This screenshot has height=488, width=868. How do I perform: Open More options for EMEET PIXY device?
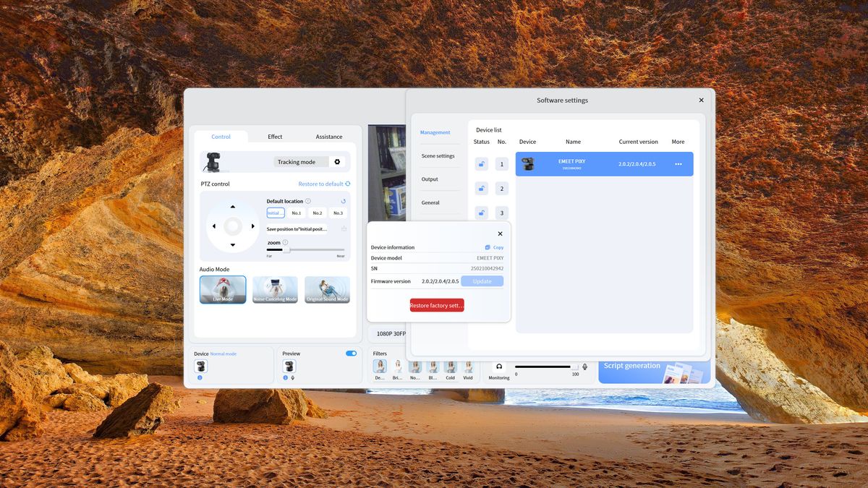coord(678,164)
